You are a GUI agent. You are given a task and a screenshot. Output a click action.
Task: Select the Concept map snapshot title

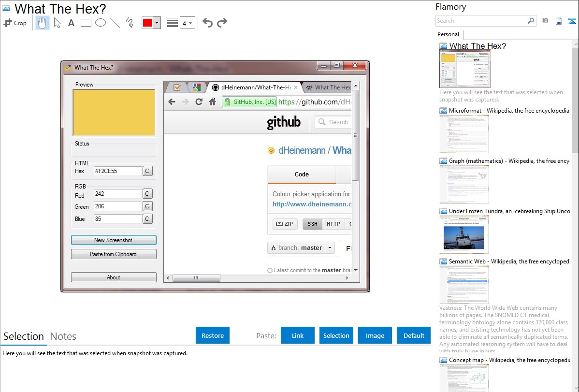click(x=509, y=360)
